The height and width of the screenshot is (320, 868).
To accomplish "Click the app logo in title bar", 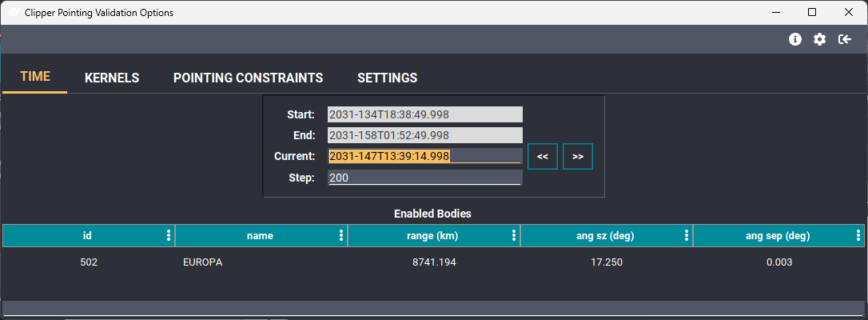I will point(15,12).
